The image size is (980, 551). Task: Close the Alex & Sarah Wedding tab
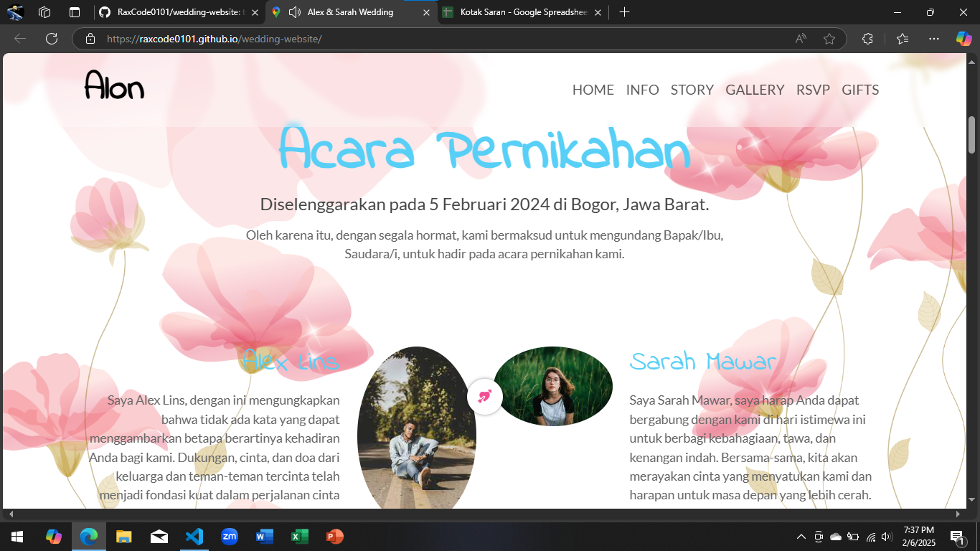pyautogui.click(x=426, y=12)
